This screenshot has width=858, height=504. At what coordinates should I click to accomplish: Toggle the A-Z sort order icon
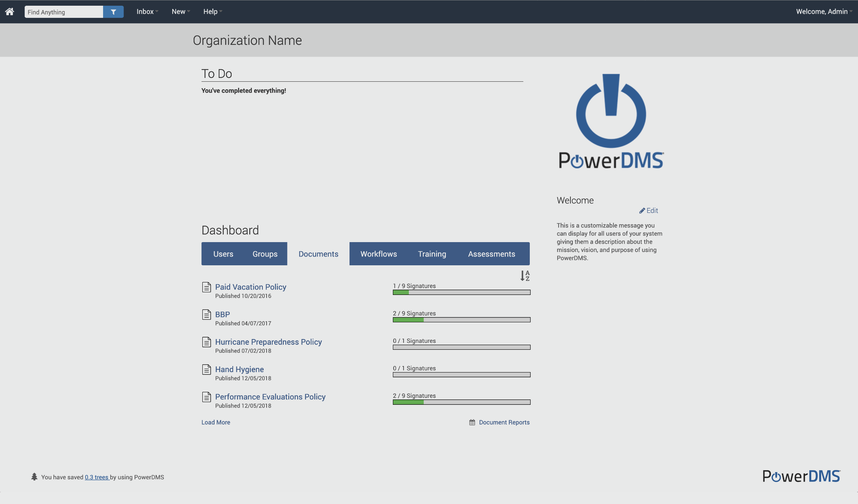(x=525, y=276)
